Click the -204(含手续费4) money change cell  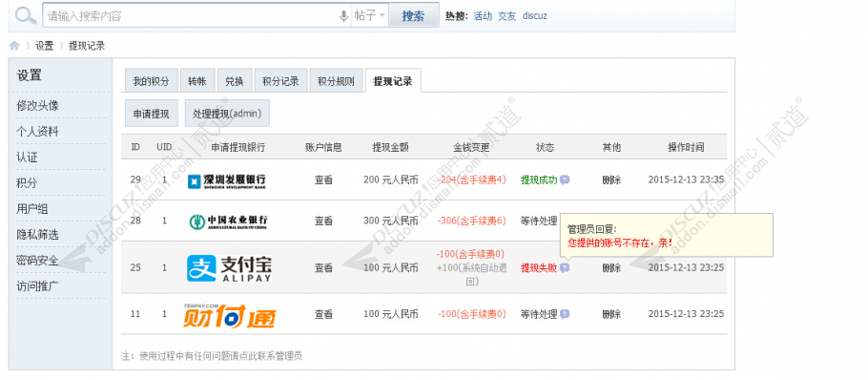(471, 180)
